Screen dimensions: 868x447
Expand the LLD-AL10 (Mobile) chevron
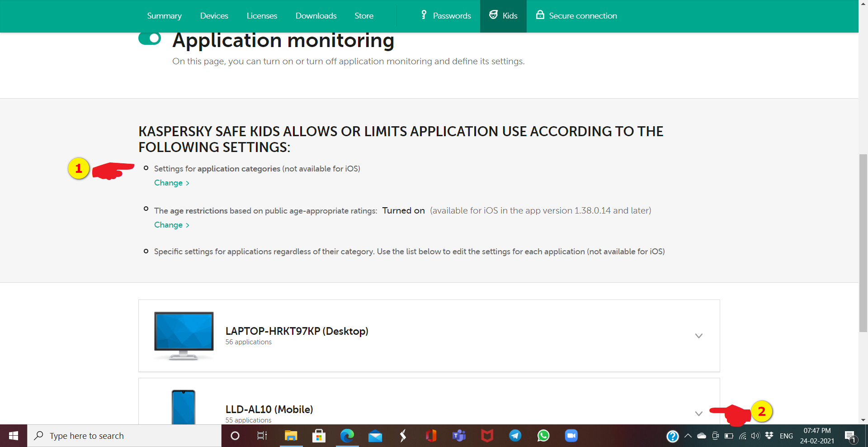(698, 414)
